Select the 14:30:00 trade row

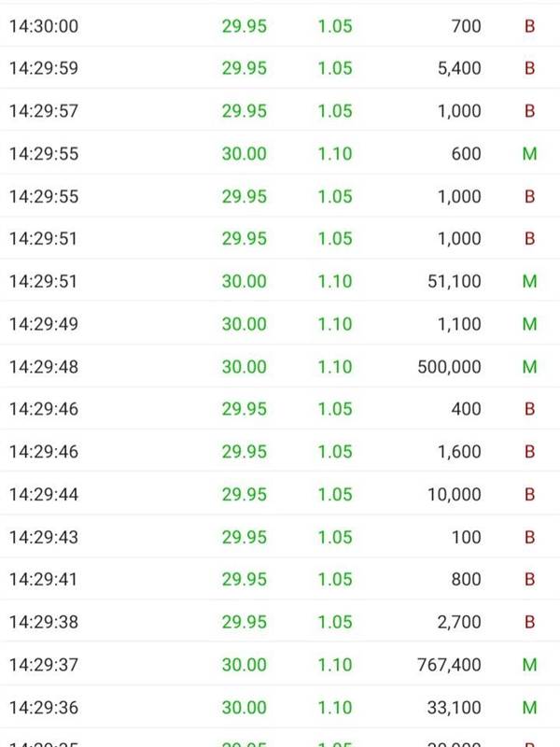pos(280,26)
